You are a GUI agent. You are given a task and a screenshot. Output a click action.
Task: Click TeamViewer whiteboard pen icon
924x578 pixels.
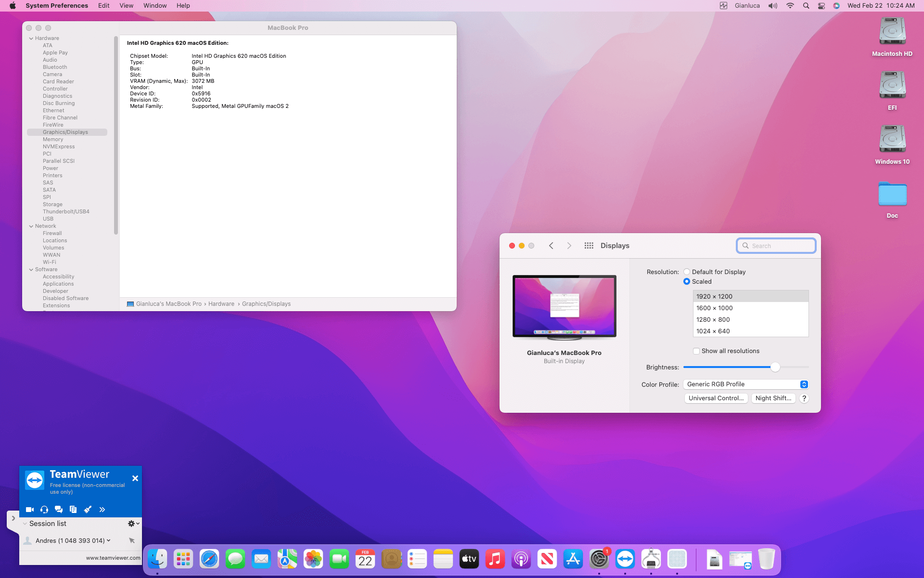click(x=88, y=509)
